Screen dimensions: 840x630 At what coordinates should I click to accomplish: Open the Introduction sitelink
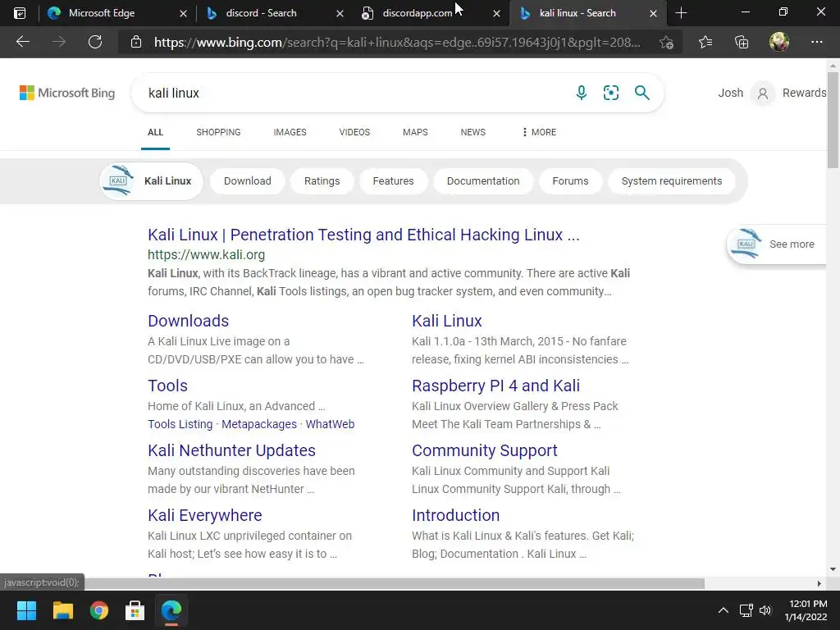(455, 515)
